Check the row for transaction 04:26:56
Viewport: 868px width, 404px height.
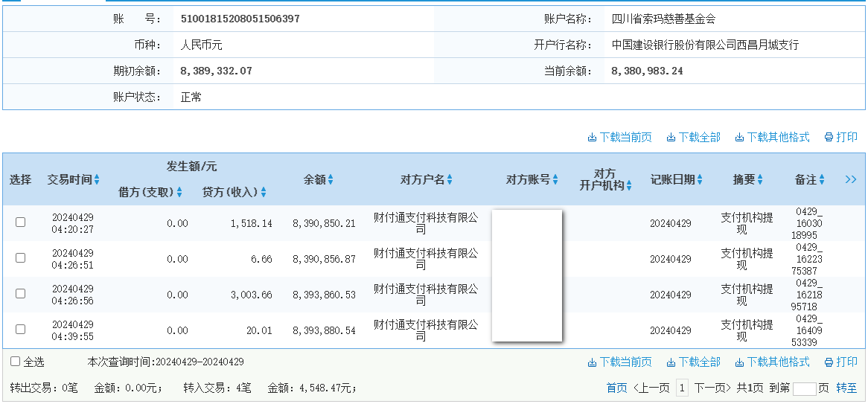(x=21, y=293)
